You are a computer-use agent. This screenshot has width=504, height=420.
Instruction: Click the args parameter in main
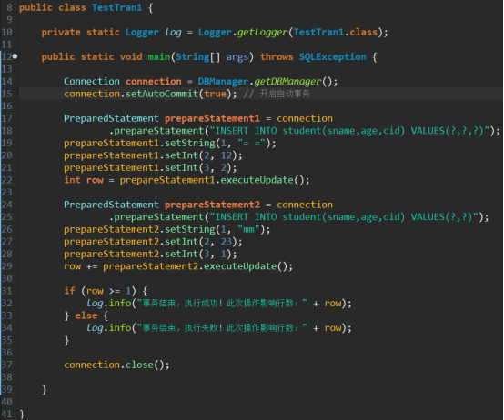(237, 57)
